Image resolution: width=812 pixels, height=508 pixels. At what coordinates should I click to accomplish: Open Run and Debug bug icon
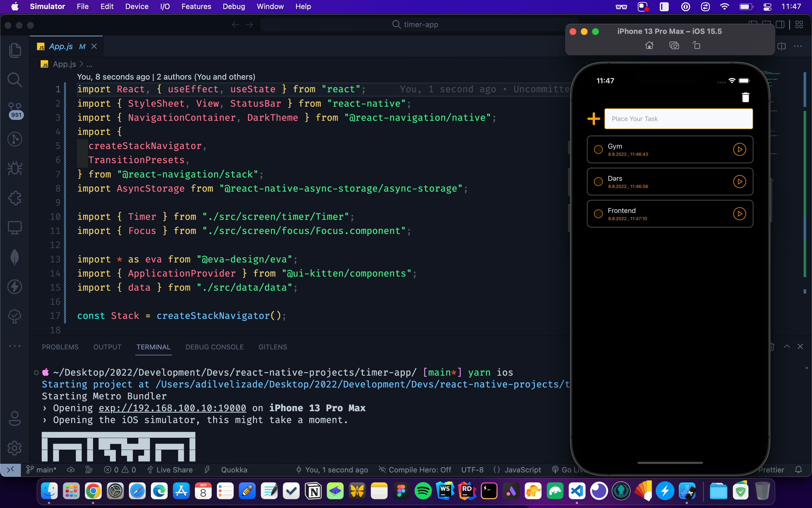click(15, 168)
